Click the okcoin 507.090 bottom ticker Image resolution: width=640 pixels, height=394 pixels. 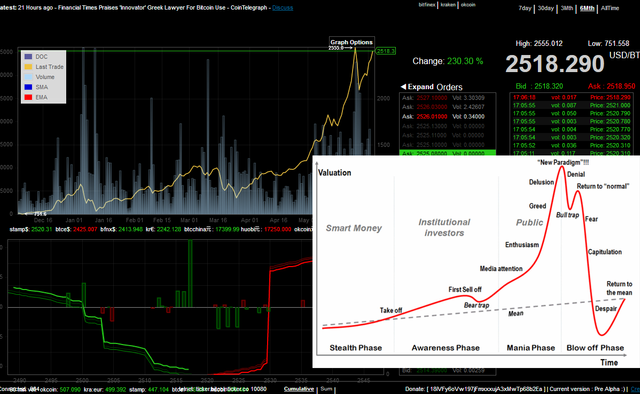pos(60,390)
